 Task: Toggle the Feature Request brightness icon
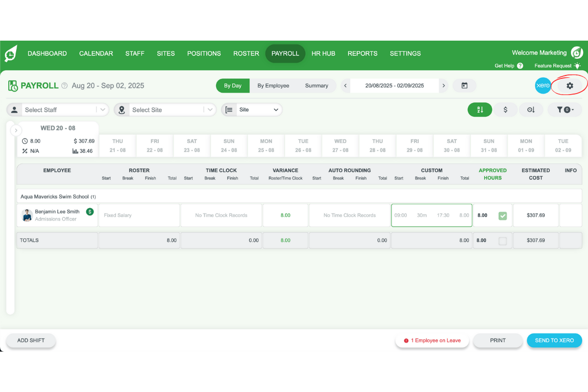[577, 65]
